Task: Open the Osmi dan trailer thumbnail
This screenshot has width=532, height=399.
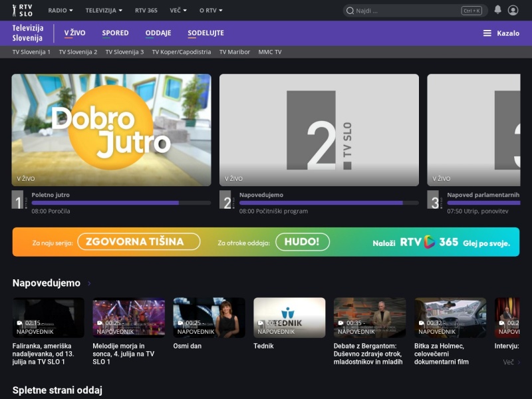Action: [209, 318]
